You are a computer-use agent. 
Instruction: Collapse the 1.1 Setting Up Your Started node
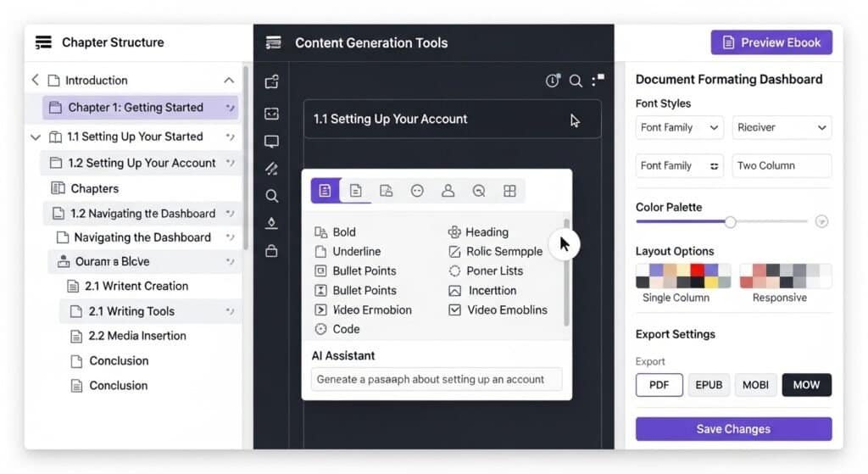pyautogui.click(x=36, y=137)
